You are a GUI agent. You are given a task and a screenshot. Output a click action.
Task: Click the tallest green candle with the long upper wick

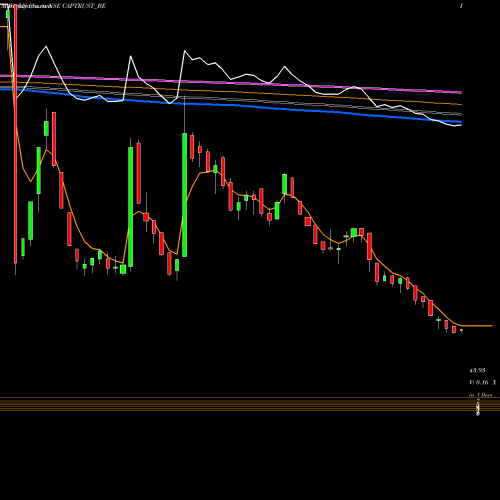click(184, 195)
